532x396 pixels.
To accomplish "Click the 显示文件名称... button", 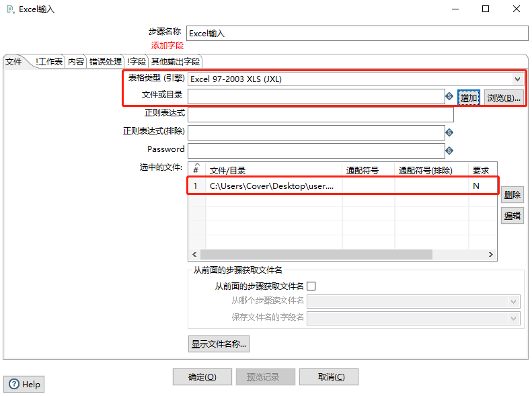I will [x=219, y=344].
